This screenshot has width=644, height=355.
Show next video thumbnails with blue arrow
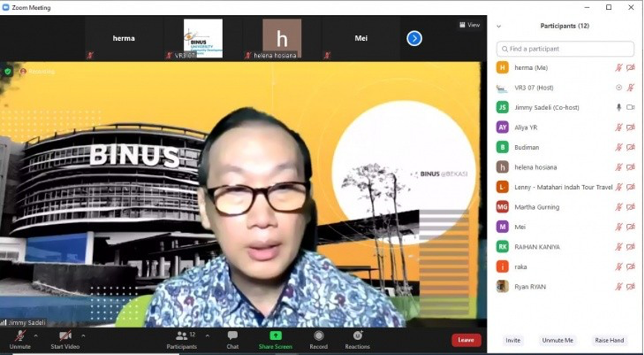(414, 39)
